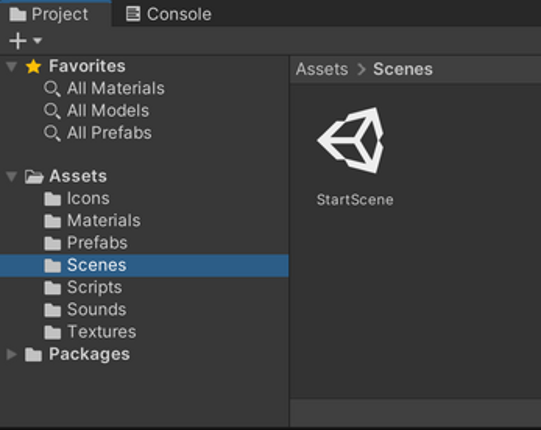The width and height of the screenshot is (541, 430).
Task: Select the All Models saved search
Action: point(96,111)
